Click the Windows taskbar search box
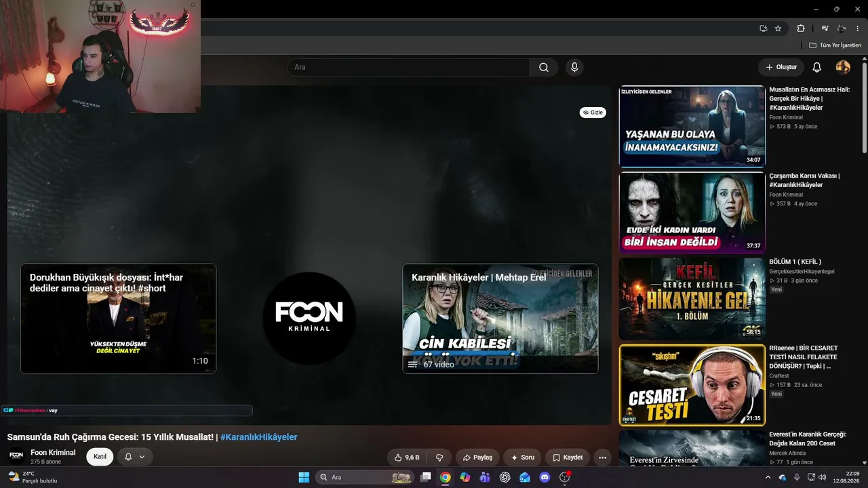 (366, 477)
